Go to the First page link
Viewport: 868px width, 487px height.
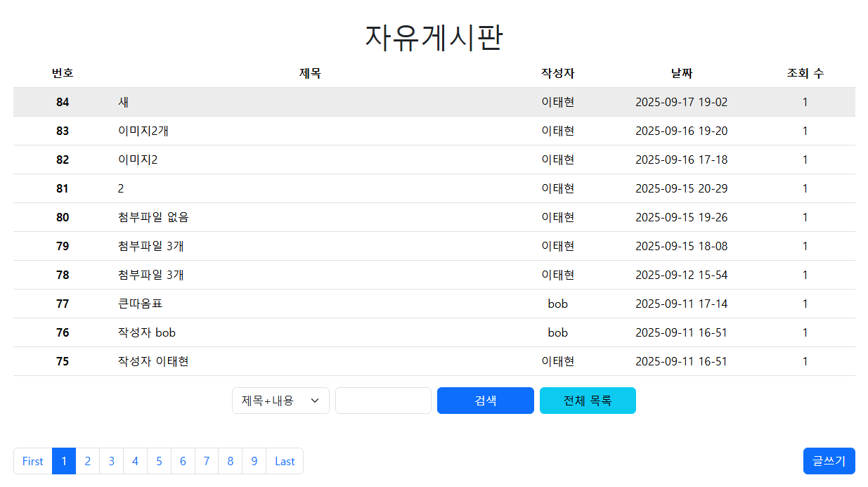click(x=33, y=461)
